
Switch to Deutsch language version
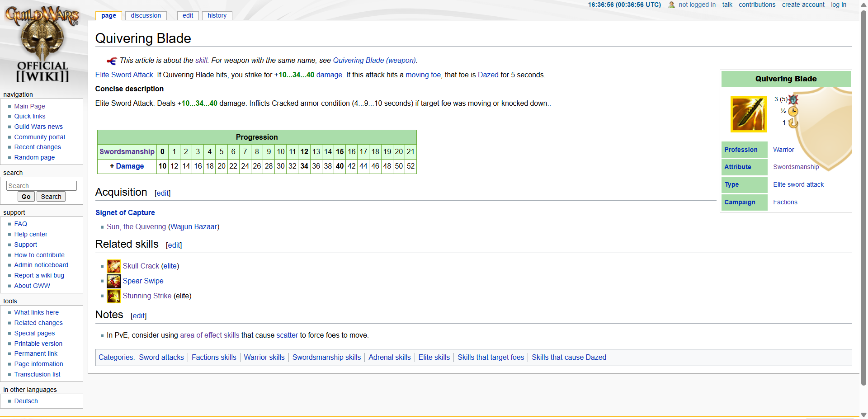tap(26, 401)
